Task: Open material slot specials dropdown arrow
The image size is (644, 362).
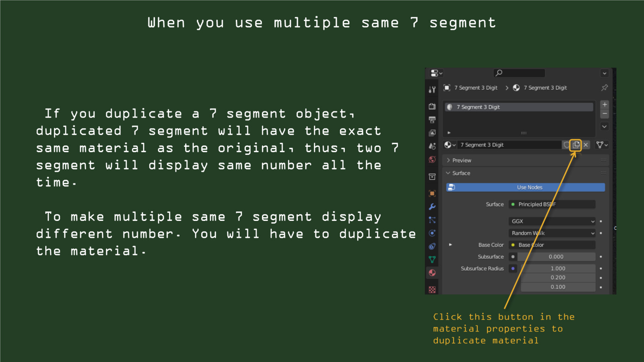Action: (x=605, y=127)
